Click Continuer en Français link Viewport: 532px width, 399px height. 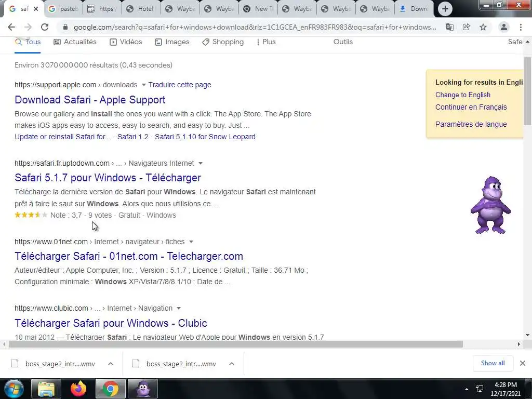coord(471,107)
